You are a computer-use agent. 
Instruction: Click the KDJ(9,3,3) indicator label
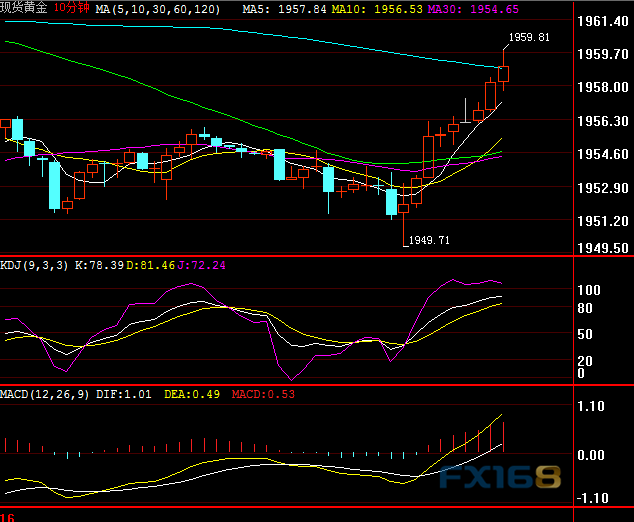click(34, 265)
